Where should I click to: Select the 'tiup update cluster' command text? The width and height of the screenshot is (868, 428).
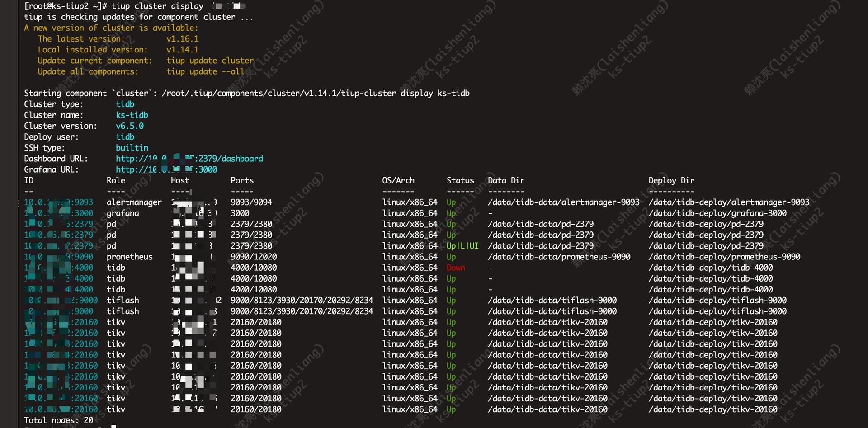tap(210, 61)
